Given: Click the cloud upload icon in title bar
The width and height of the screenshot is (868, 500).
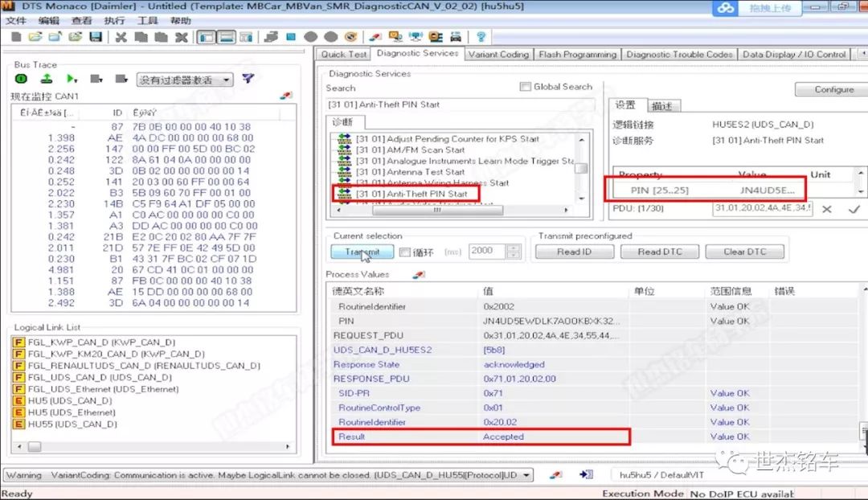Looking at the screenshot, I should pos(727,8).
